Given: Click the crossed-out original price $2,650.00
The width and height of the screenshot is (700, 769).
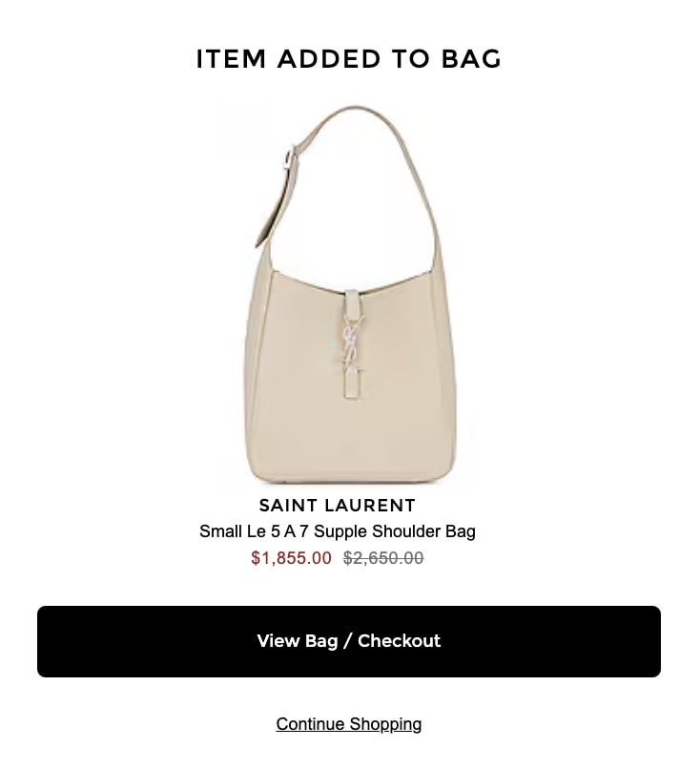Looking at the screenshot, I should [383, 557].
